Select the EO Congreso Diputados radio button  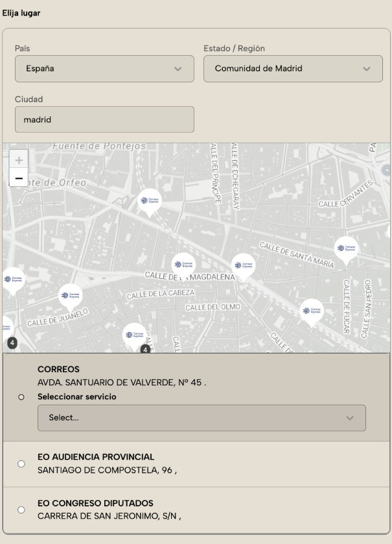coord(21,510)
